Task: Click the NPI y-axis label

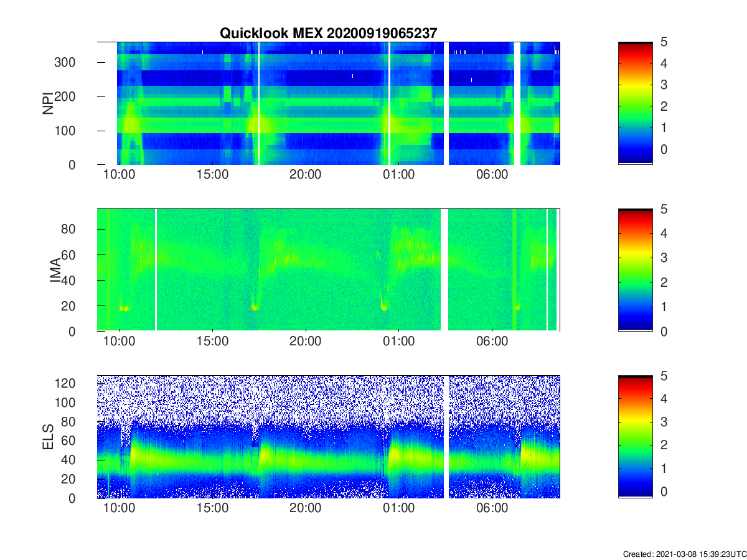Action: [48, 103]
